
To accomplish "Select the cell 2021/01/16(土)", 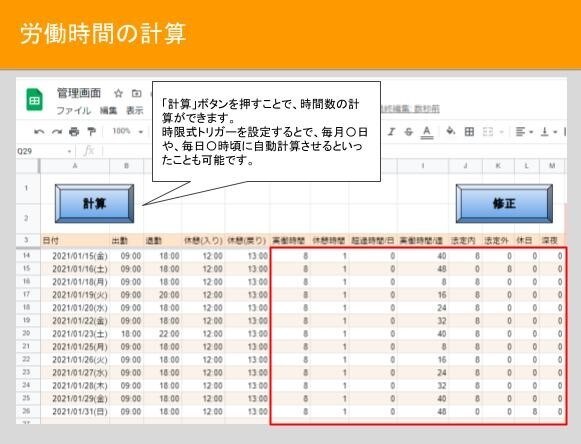I will tap(75, 269).
